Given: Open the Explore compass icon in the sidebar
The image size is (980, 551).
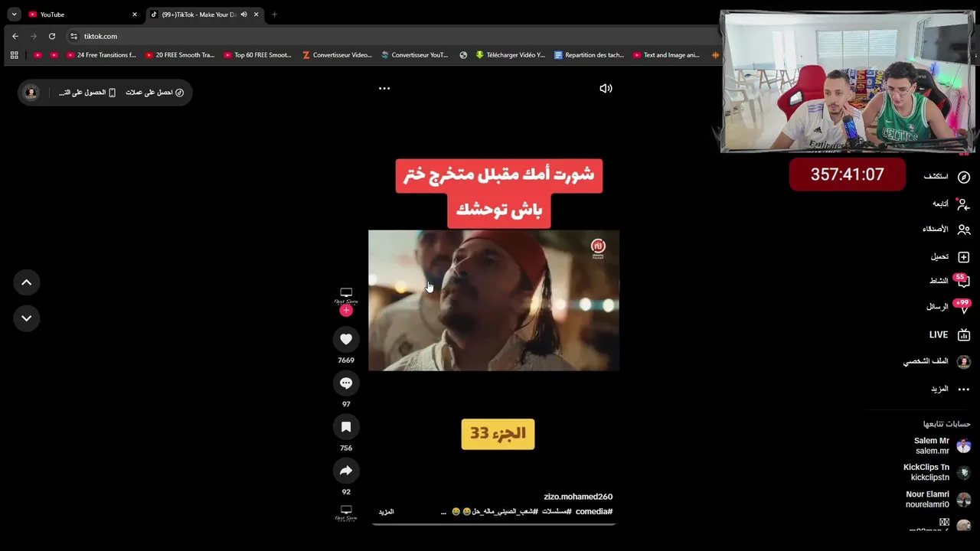Looking at the screenshot, I should (x=964, y=177).
